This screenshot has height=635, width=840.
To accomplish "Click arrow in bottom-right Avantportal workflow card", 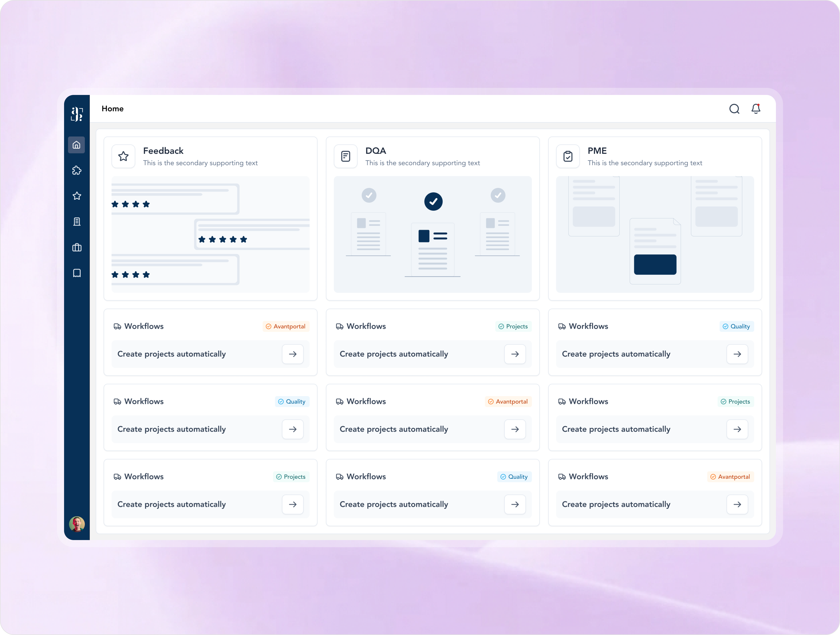I will click(x=737, y=504).
